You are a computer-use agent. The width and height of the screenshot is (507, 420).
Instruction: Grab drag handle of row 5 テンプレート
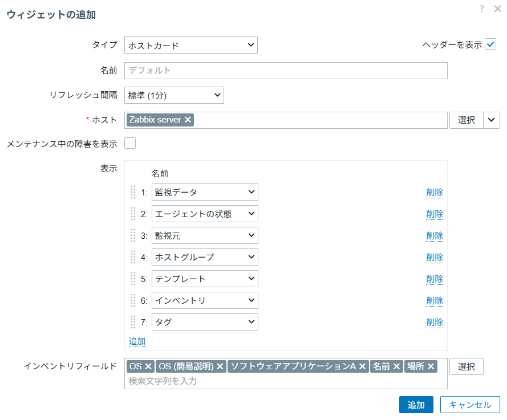click(133, 279)
